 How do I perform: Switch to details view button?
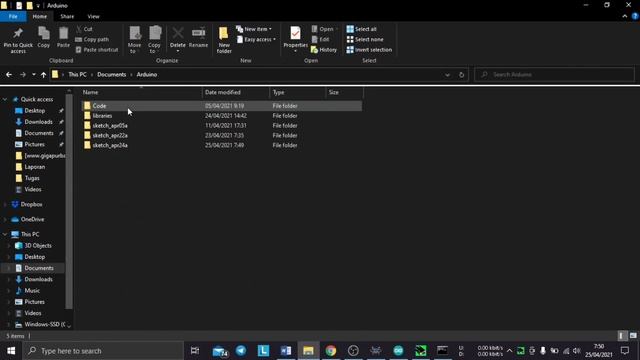point(622,336)
